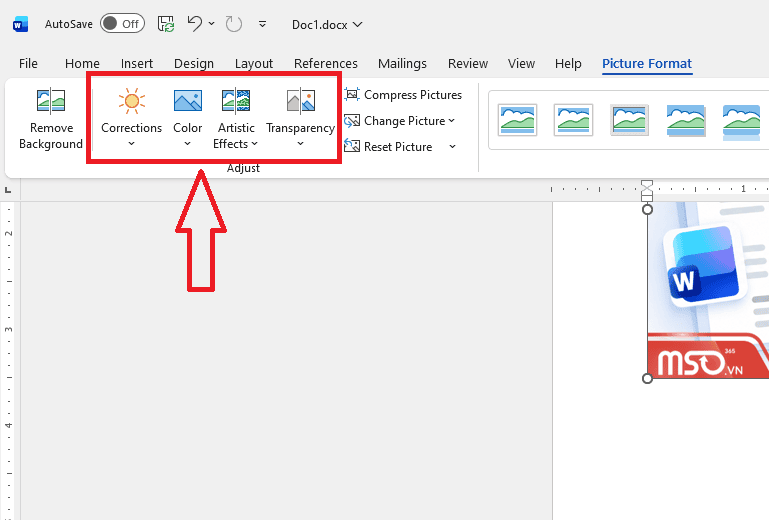Click the Save icon in title bar

pos(166,24)
